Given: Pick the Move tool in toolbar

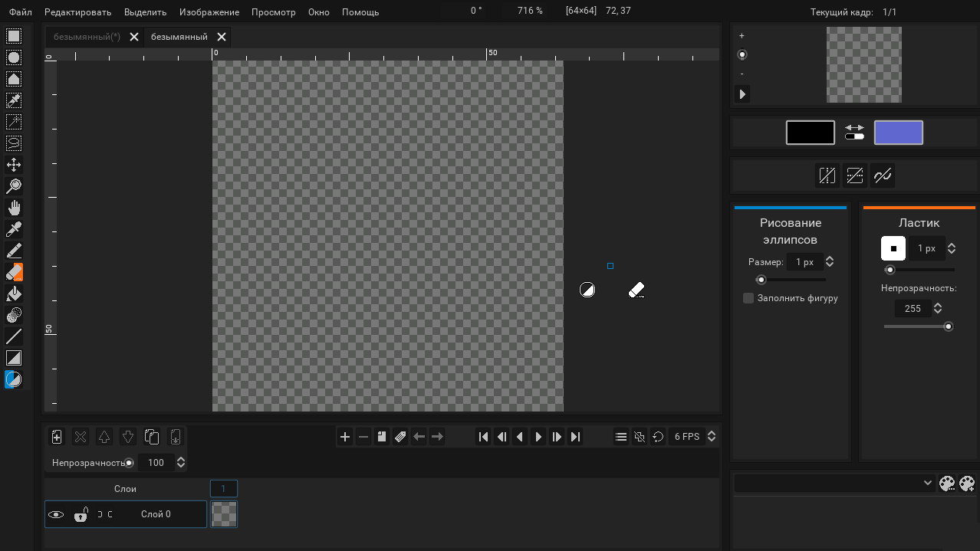Looking at the screenshot, I should 14,165.
